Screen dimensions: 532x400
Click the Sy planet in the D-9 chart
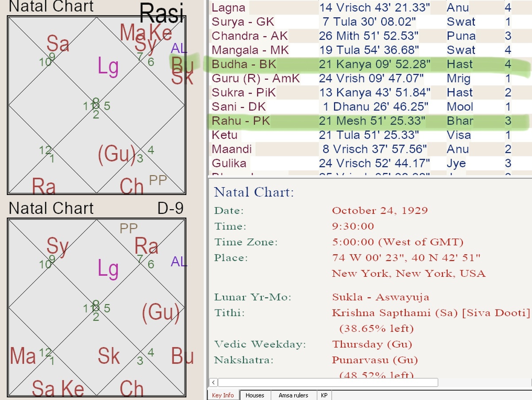tap(58, 246)
